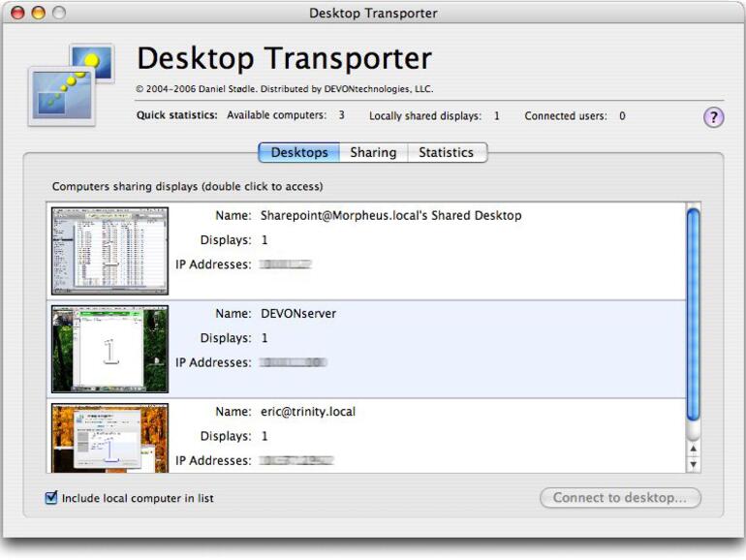Click the Desktop Transporter title bar text

coord(373,14)
